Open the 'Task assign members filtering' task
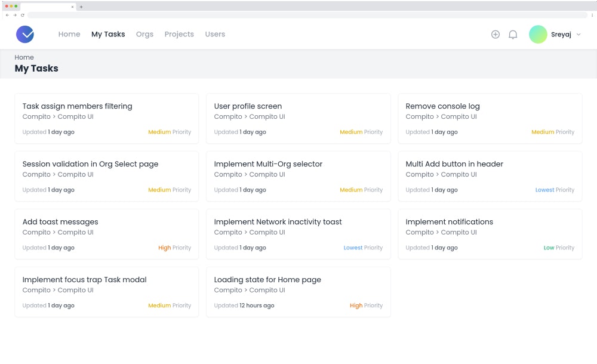 coord(78,106)
